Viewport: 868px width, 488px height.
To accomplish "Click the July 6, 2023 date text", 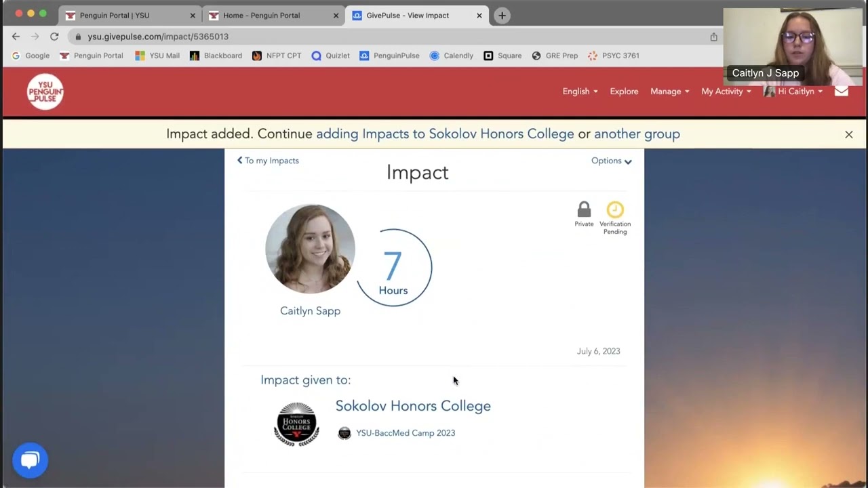I will point(598,351).
